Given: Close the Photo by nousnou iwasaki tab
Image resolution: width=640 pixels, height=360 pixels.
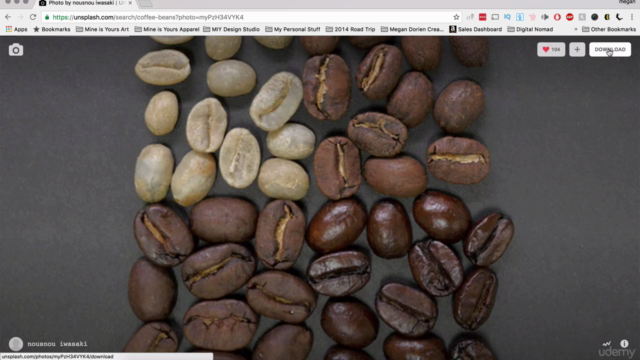Looking at the screenshot, I should click(130, 3).
